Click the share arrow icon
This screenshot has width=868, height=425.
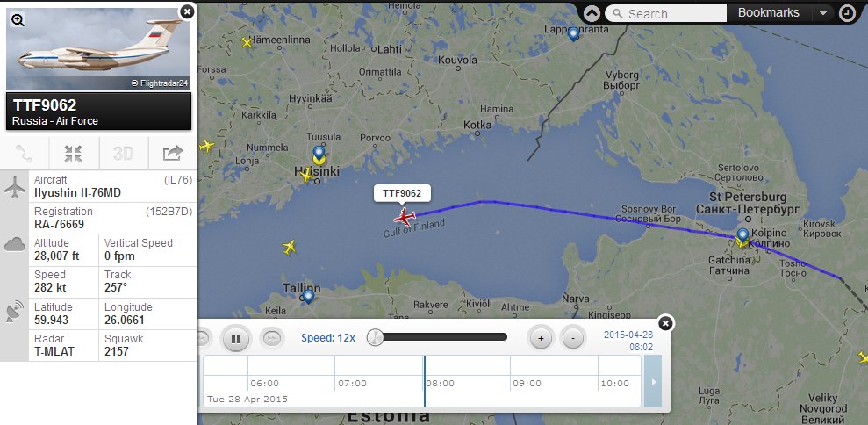coord(173,154)
